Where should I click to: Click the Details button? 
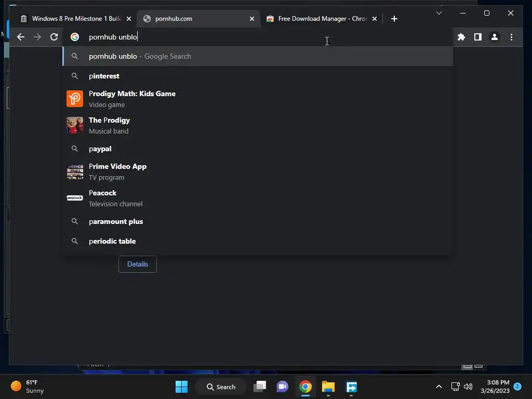coord(137,264)
